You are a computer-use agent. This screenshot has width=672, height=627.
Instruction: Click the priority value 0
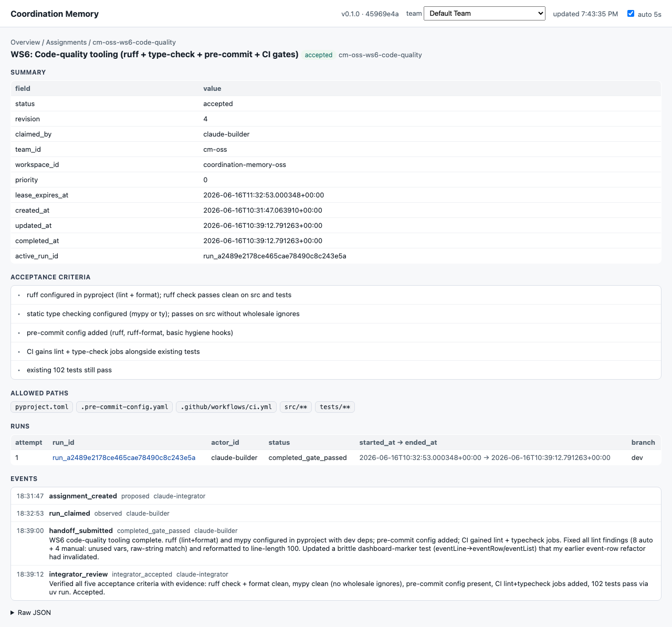pos(205,180)
